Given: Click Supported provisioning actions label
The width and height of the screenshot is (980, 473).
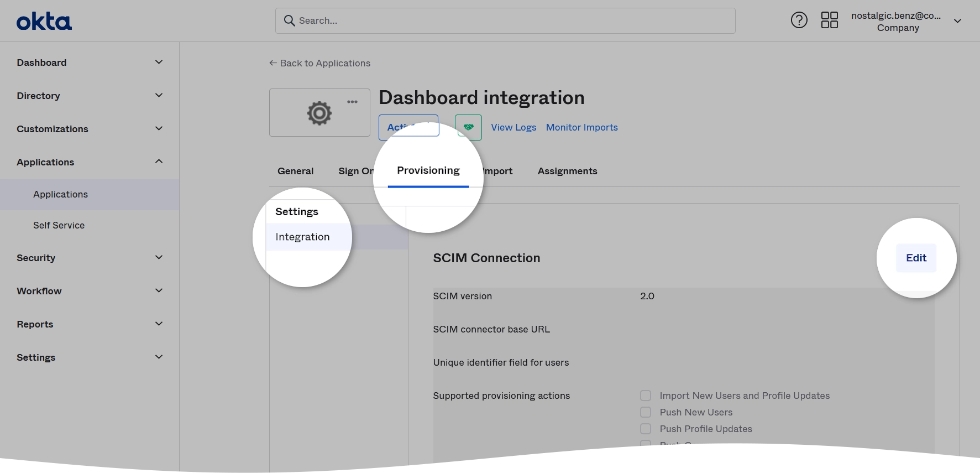Looking at the screenshot, I should click(x=501, y=396).
